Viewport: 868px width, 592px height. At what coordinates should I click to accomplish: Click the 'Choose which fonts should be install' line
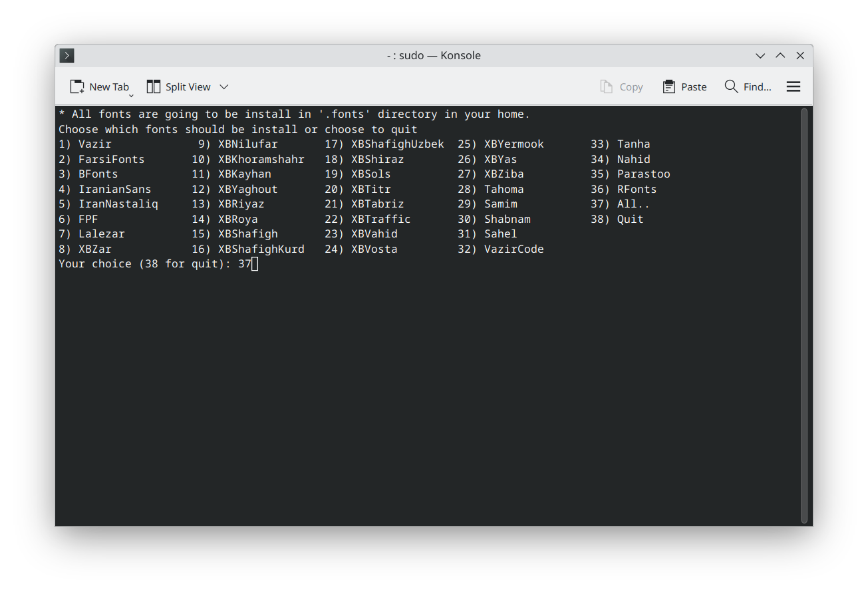(x=238, y=130)
